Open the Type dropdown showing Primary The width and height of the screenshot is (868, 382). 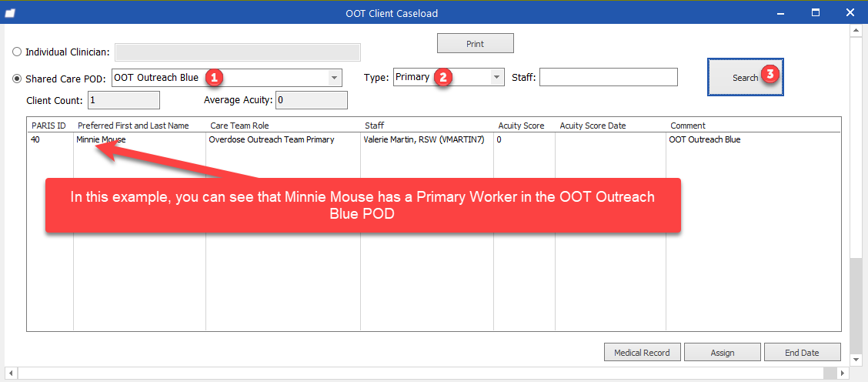click(x=496, y=77)
